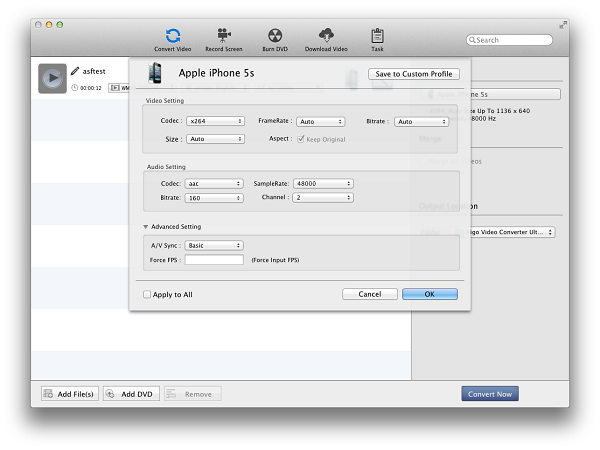Click the Video Setting section label

(165, 101)
